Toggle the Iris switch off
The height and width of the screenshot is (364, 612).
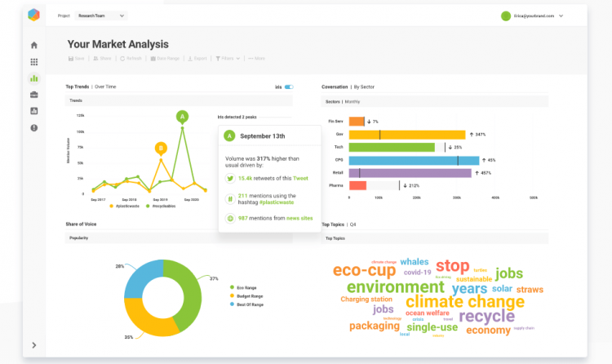[x=289, y=86]
